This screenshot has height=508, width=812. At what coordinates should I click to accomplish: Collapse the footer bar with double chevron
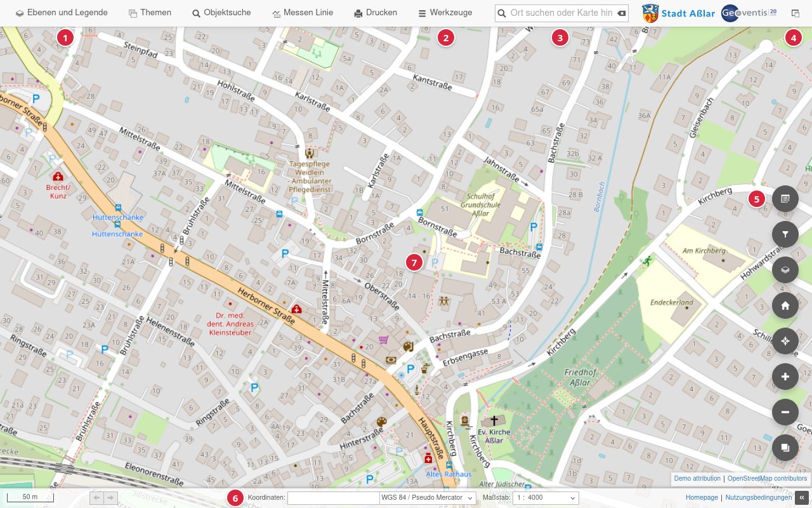[x=802, y=498]
